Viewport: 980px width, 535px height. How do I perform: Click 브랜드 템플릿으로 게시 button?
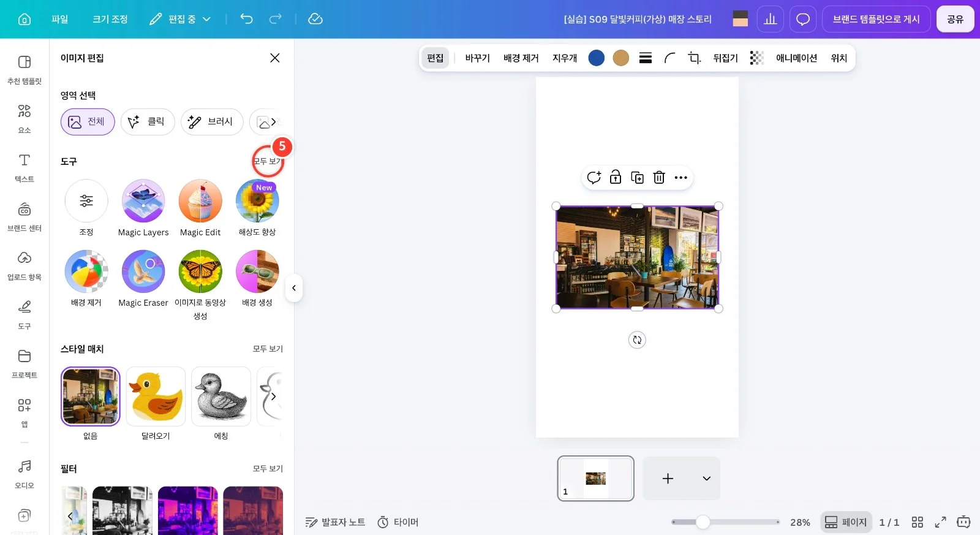(876, 19)
